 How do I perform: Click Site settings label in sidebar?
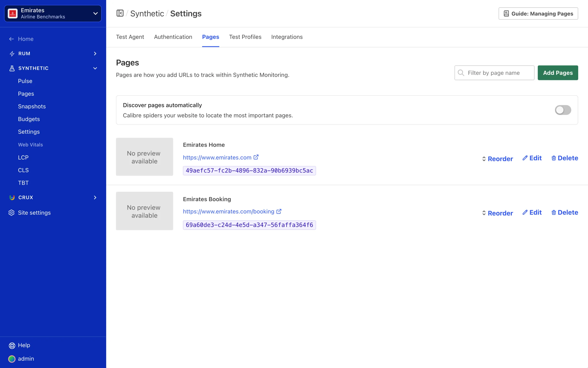34,213
